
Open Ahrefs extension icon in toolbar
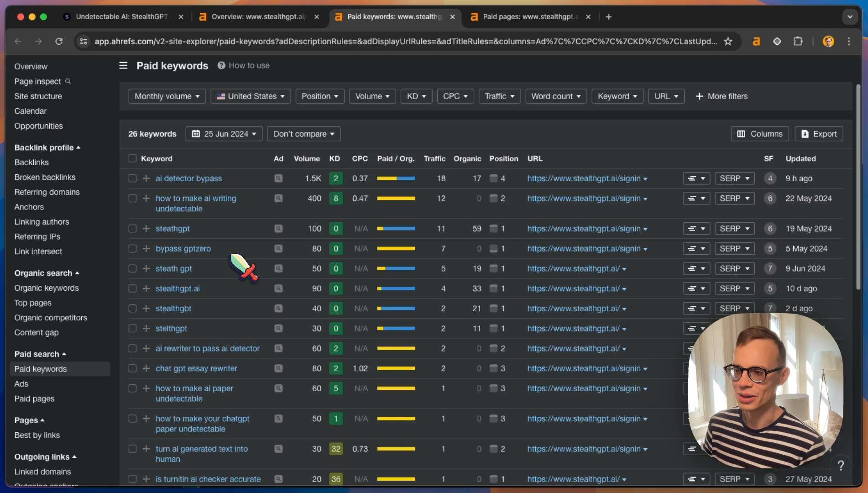[756, 42]
